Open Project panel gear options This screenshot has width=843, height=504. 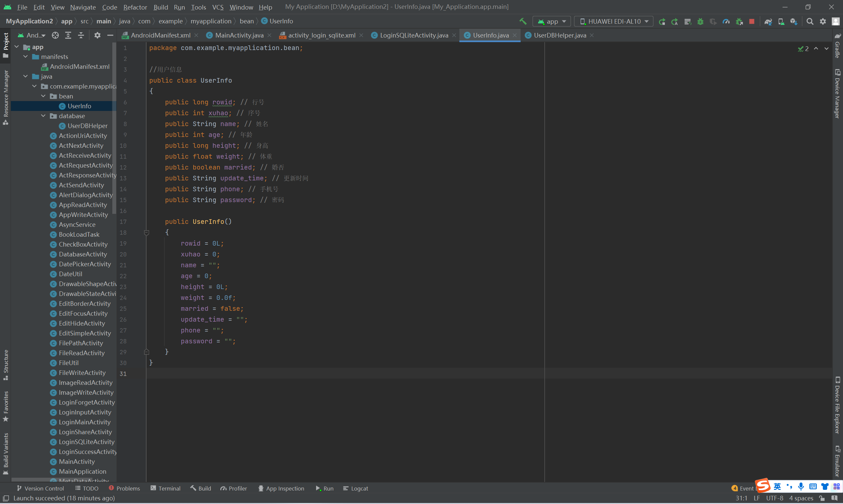[97, 35]
